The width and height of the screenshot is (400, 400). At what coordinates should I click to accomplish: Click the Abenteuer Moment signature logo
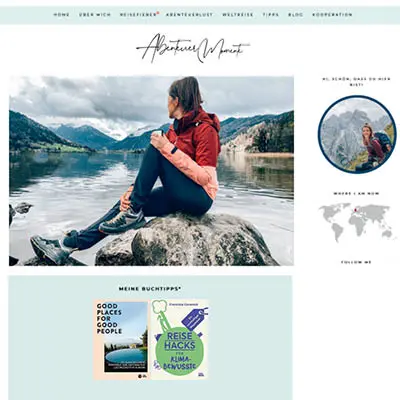193,49
